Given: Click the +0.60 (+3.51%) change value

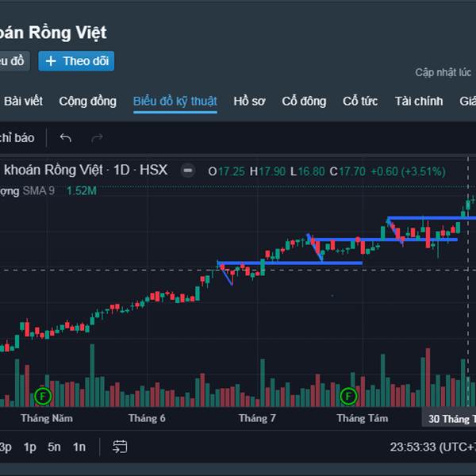Looking at the screenshot, I should click(x=408, y=171).
